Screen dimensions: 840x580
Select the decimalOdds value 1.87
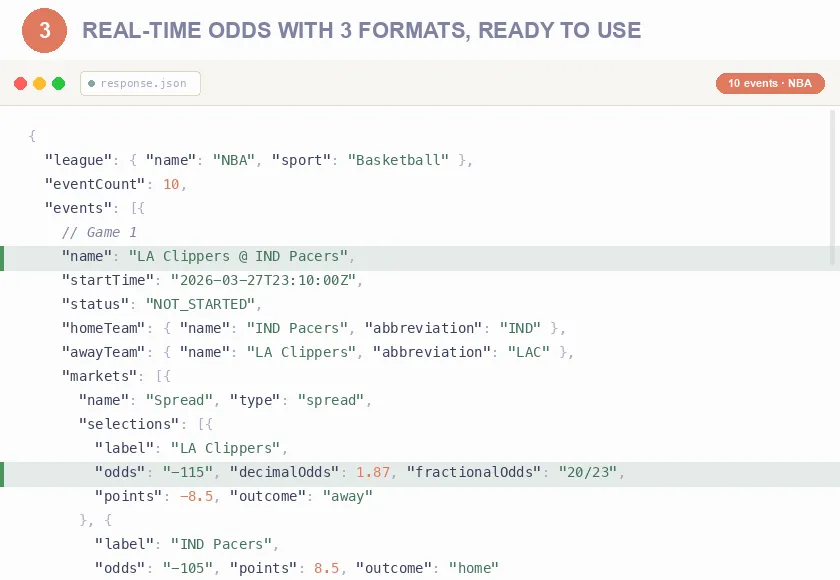tap(370, 472)
